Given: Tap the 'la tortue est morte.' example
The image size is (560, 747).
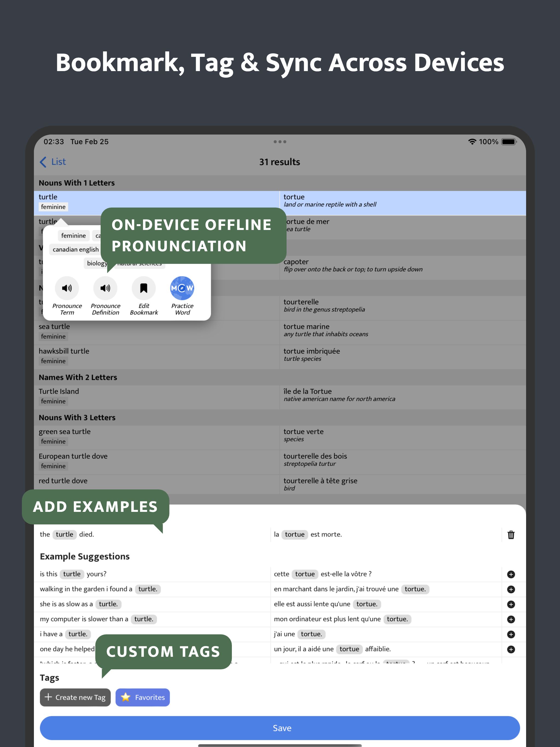Looking at the screenshot, I should coord(308,535).
